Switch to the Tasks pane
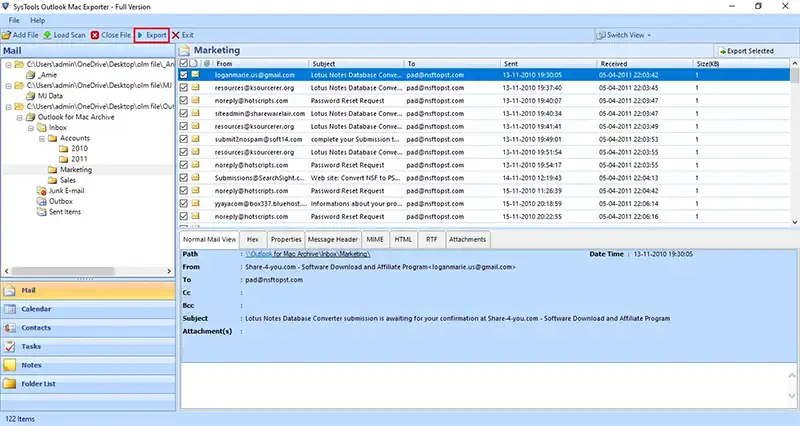This screenshot has height=426, width=800. tap(88, 346)
